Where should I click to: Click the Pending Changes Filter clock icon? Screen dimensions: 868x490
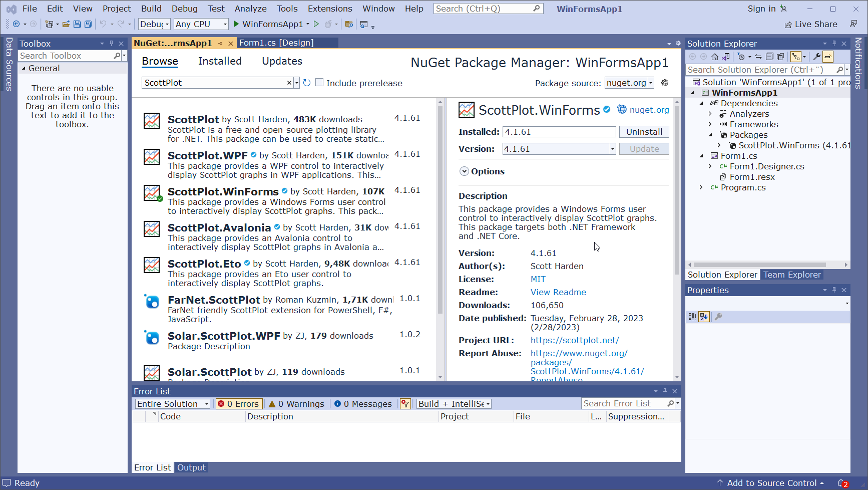click(741, 57)
